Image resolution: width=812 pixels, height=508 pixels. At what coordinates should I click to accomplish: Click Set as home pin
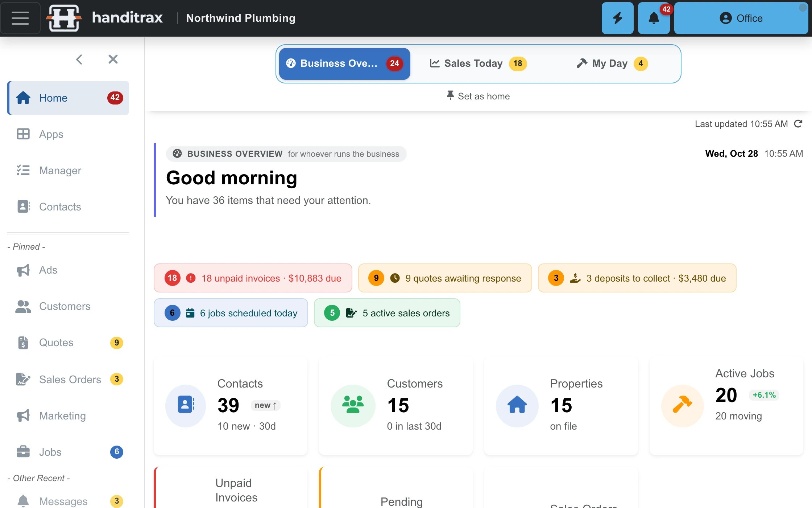click(x=478, y=96)
